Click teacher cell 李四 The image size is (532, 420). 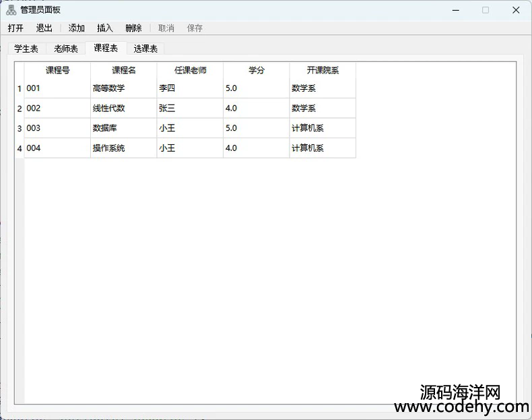[x=190, y=88]
